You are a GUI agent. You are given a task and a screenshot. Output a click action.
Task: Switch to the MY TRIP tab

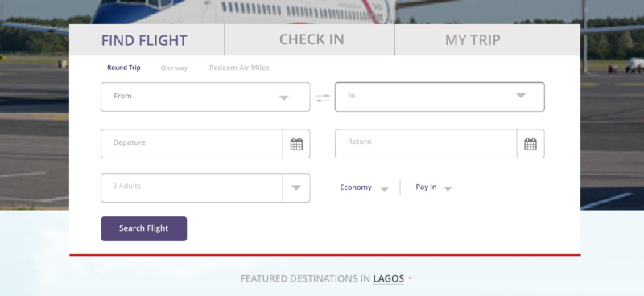(473, 40)
